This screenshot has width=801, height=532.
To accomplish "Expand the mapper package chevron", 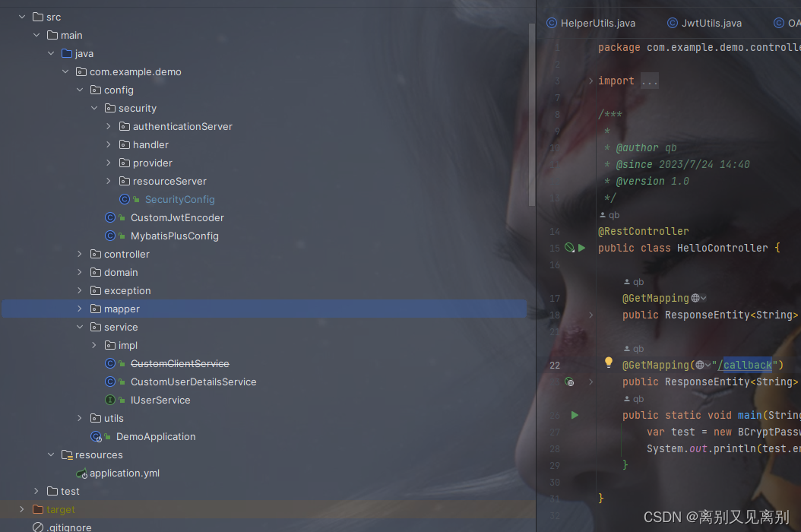I will 80,309.
